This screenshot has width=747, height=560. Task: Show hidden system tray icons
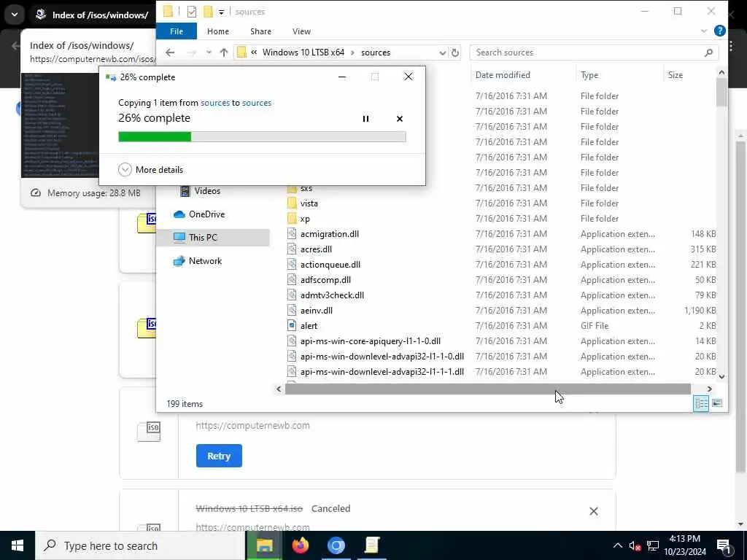click(x=617, y=545)
